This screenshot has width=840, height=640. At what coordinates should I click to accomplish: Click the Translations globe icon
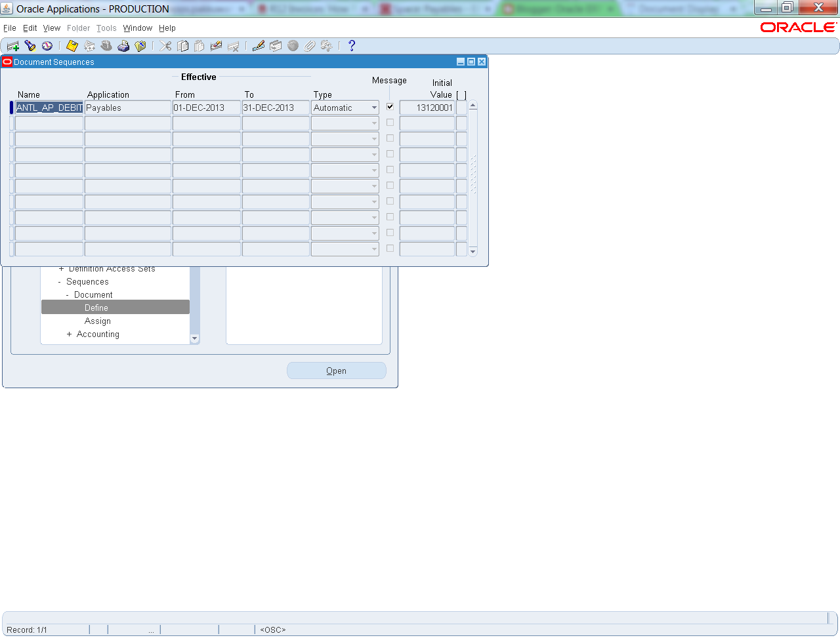pyautogui.click(x=293, y=46)
